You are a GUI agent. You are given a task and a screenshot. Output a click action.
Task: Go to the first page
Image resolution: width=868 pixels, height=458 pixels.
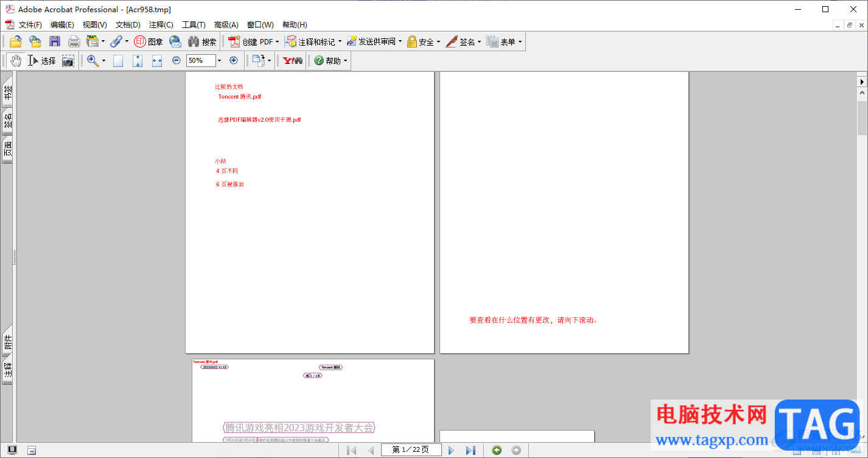[352, 450]
